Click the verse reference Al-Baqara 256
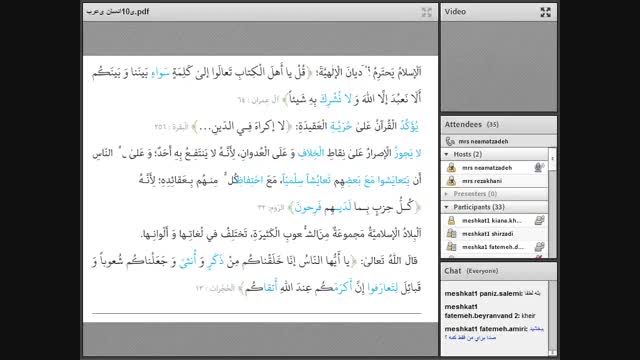The image size is (640, 360). tap(171, 127)
